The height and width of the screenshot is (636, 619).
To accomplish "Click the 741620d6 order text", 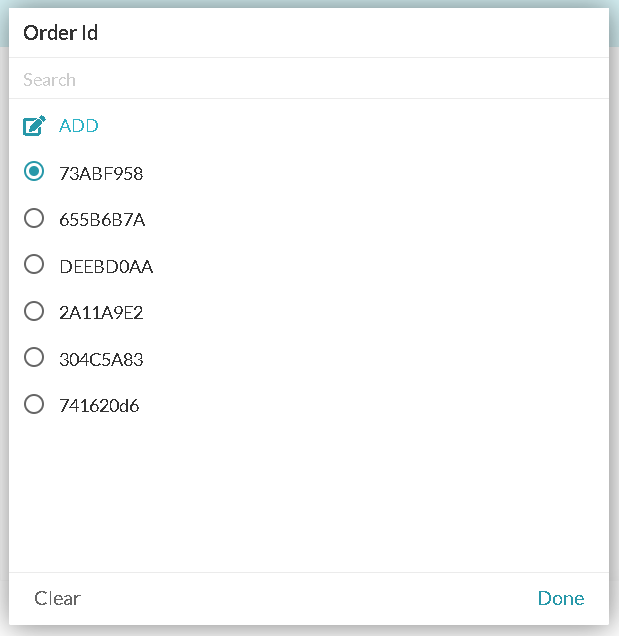I will (x=99, y=406).
